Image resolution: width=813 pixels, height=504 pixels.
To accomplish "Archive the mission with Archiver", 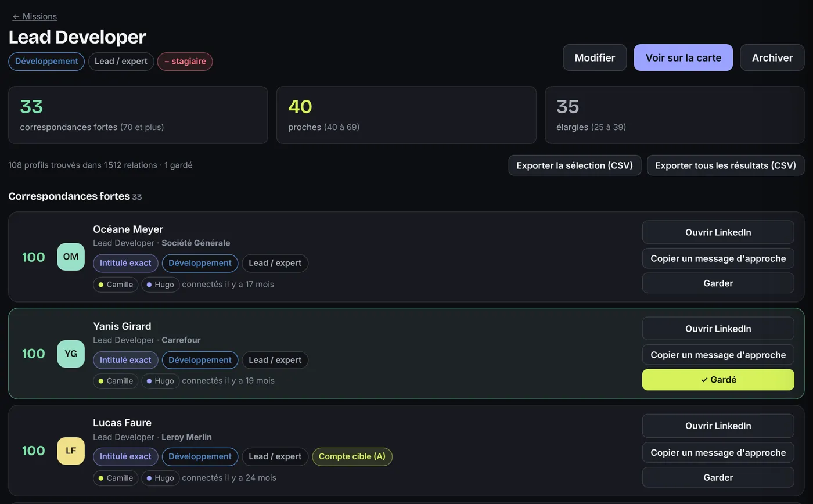I will pyautogui.click(x=772, y=57).
